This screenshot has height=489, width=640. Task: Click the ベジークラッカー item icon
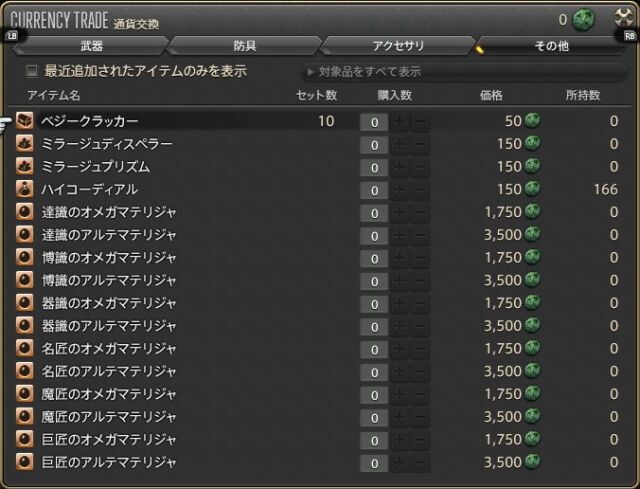[x=25, y=121]
